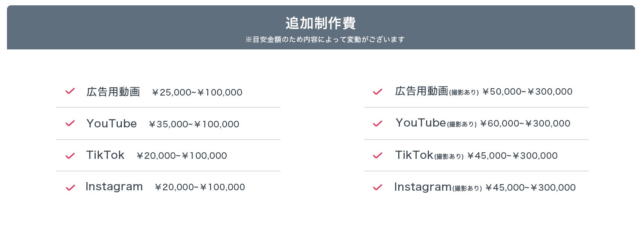The image size is (644, 227).
Task: Click the 追加制作費 header title
Action: tap(321, 23)
